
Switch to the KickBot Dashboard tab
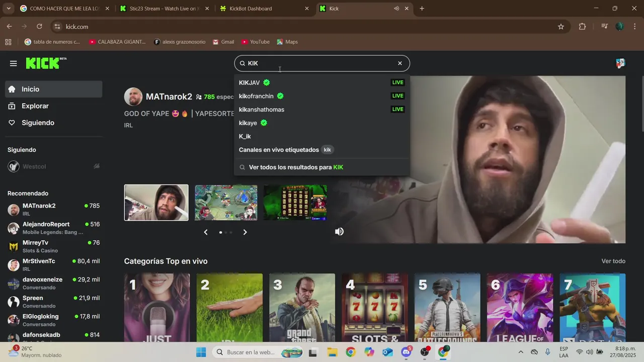click(264, 9)
